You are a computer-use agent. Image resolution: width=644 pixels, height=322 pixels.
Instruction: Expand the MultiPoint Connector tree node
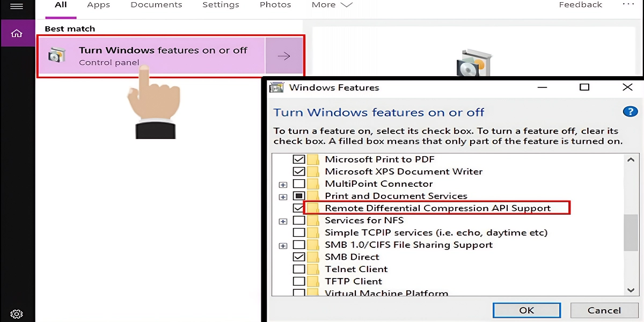pos(283,185)
